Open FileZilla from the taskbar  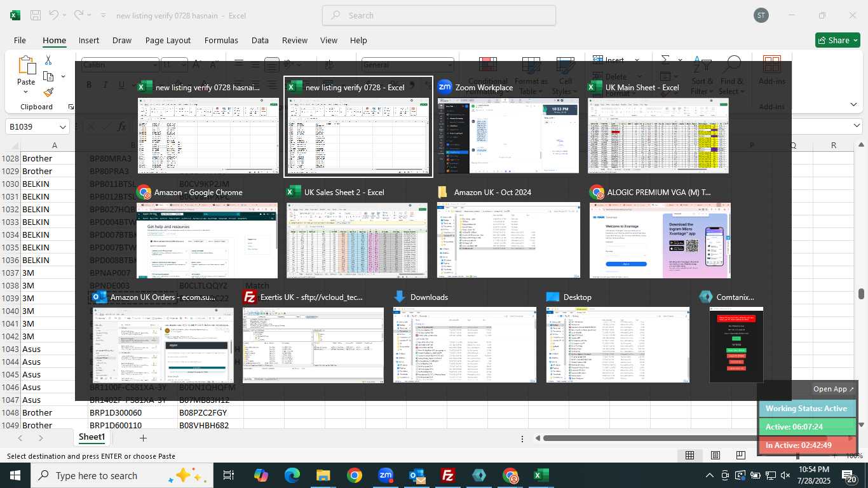coord(448,475)
